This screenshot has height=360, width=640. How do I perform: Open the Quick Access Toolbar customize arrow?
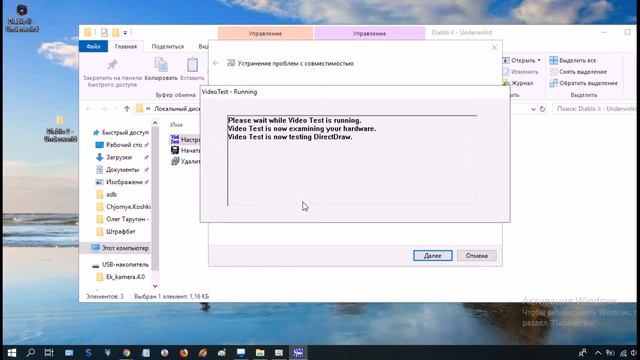pos(125,33)
